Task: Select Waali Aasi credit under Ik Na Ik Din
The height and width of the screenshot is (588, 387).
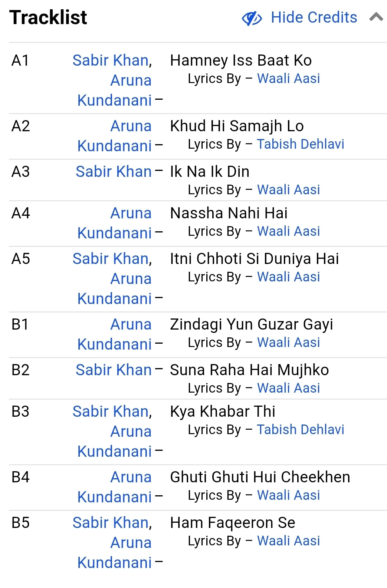Action: [x=289, y=189]
